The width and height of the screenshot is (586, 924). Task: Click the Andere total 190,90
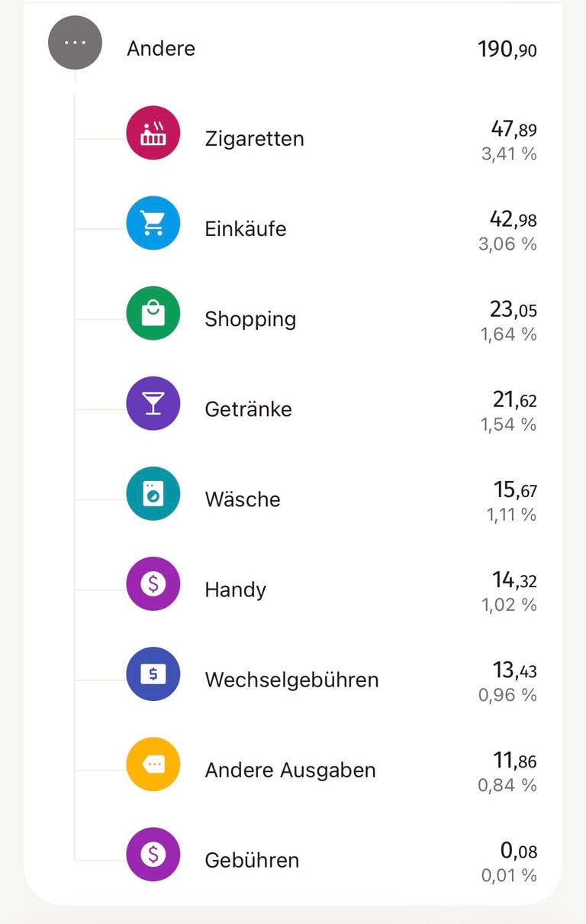[x=507, y=50]
